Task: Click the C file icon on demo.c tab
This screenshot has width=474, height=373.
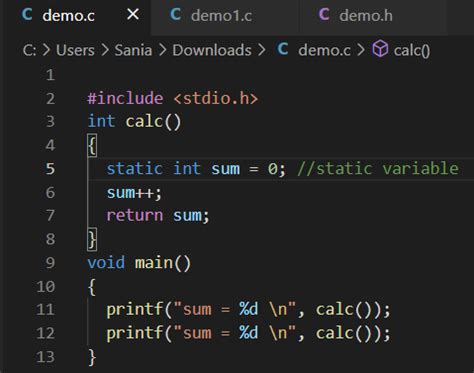Action: 27,15
